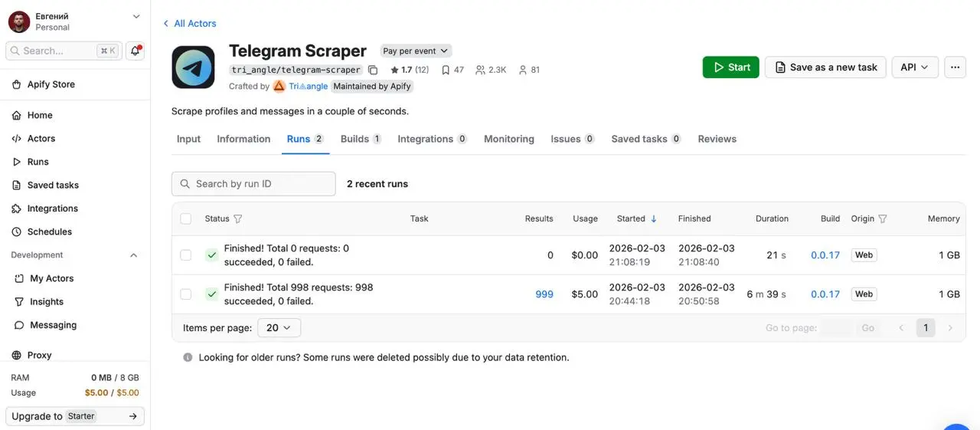Click the $5.00 usage cell
Viewport: 980px width, 430px height.
[x=585, y=294]
